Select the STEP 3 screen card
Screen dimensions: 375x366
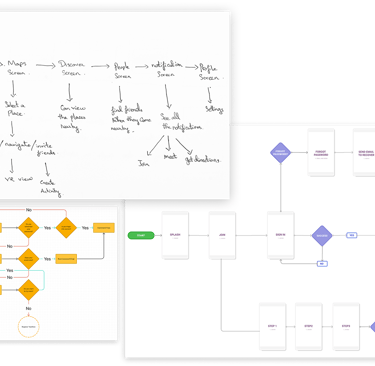[x=346, y=327]
